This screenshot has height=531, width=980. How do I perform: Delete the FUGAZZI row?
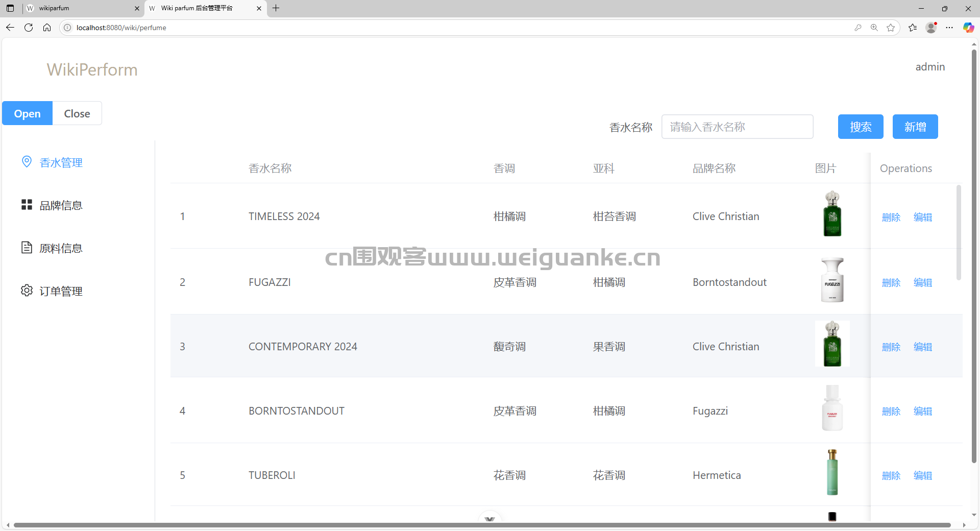click(891, 282)
